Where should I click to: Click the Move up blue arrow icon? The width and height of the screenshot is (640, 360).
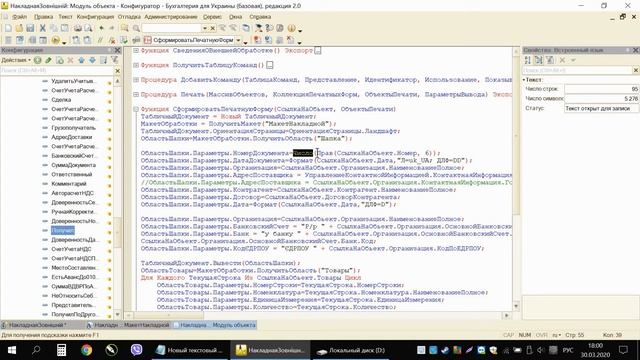(x=81, y=60)
